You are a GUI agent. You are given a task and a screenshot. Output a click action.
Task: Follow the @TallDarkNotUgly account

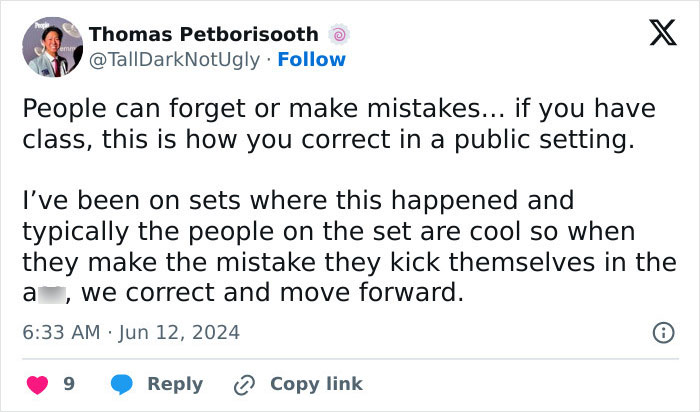coord(311,59)
